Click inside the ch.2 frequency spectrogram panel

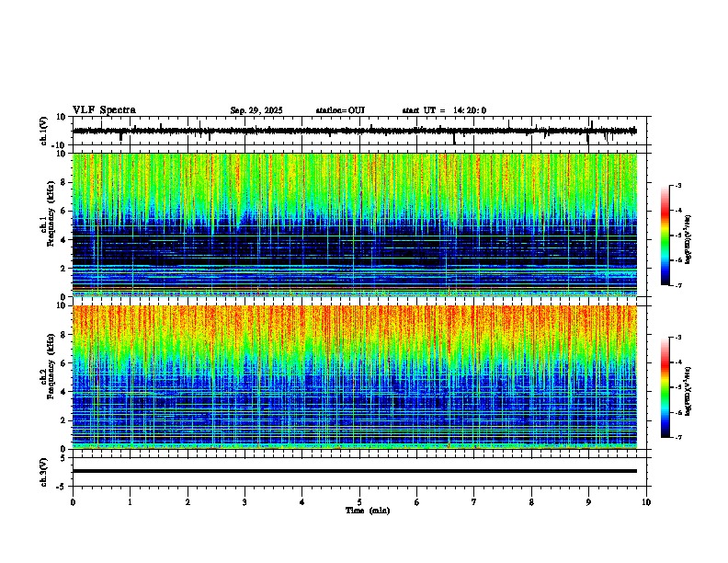click(x=355, y=377)
